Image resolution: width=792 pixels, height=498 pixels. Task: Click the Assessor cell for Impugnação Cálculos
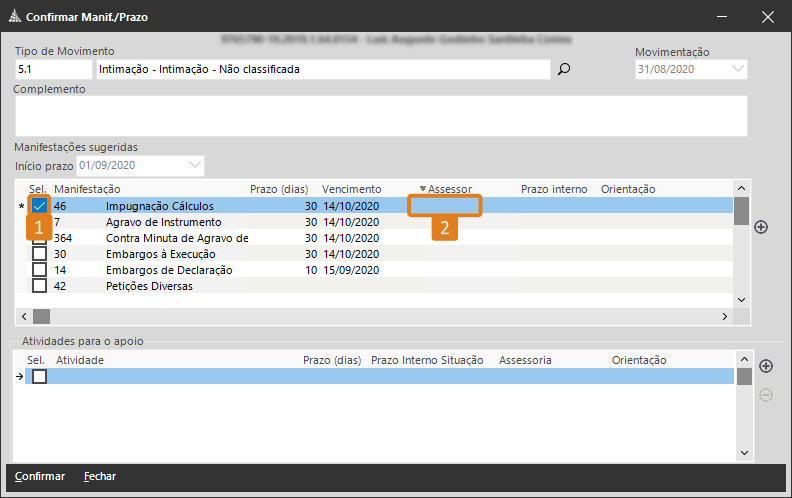[445, 206]
